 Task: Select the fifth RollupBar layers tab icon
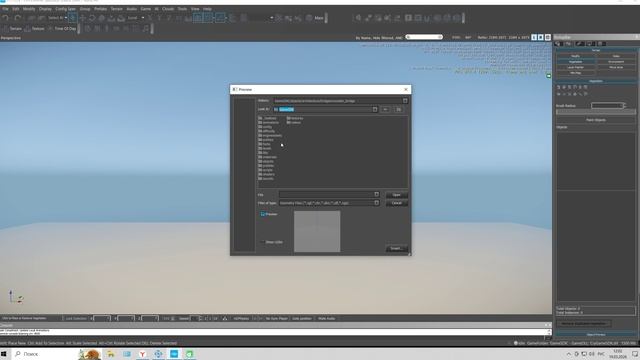click(x=601, y=44)
